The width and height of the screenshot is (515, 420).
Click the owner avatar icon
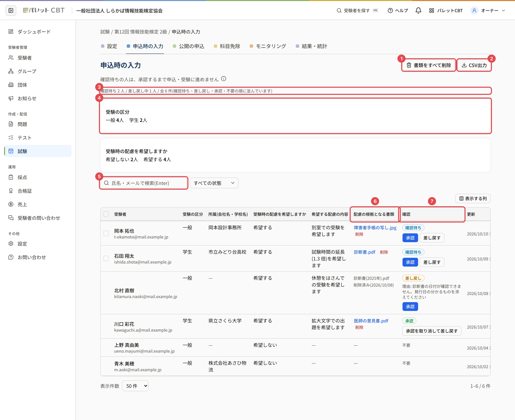[x=474, y=10]
